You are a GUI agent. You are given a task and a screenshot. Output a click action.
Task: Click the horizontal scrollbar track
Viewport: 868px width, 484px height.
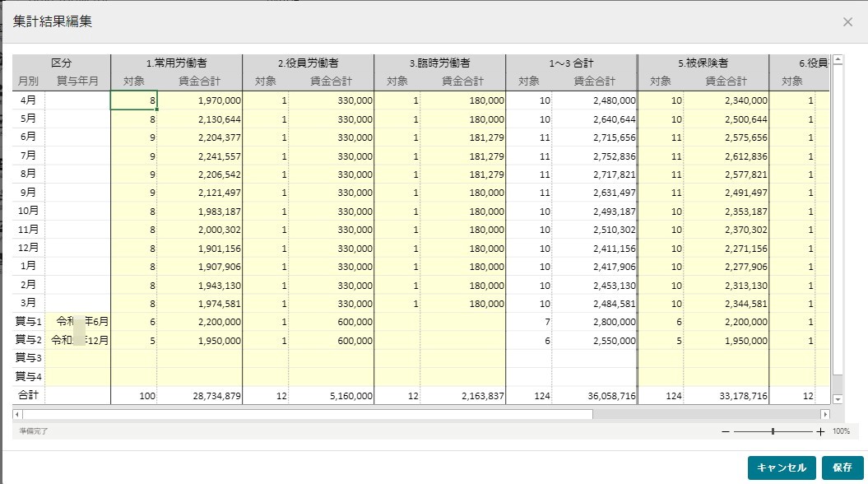click(x=706, y=414)
